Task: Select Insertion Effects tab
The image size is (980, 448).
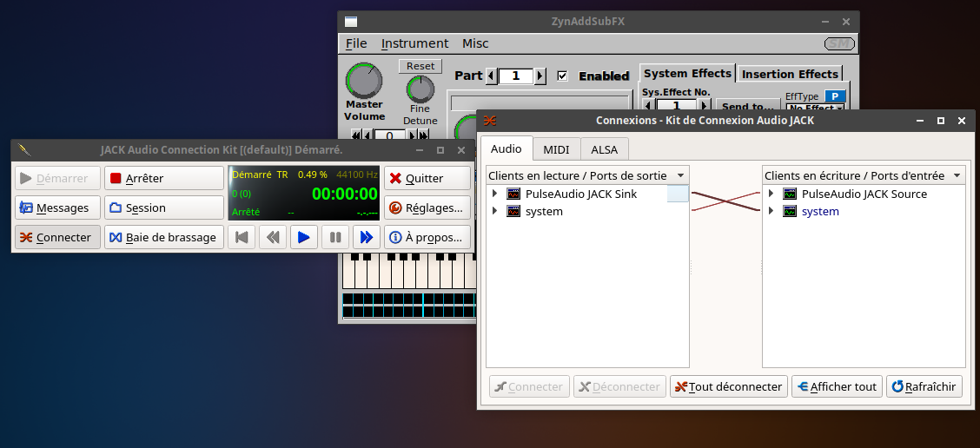Action: click(x=790, y=74)
